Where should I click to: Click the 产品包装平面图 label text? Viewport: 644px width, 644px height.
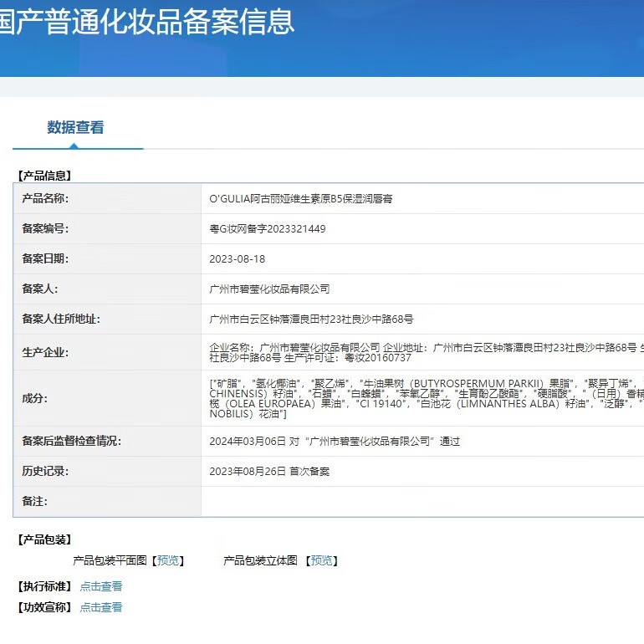point(110,560)
